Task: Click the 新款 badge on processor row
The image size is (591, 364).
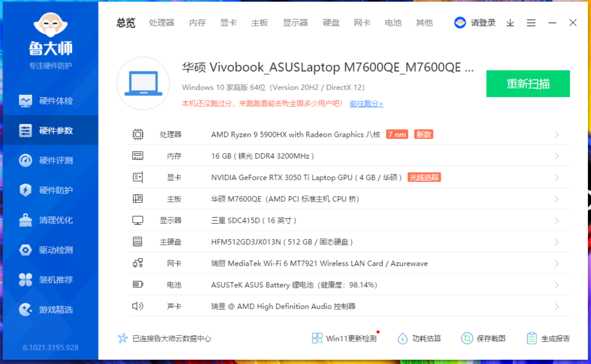Action: pos(424,134)
